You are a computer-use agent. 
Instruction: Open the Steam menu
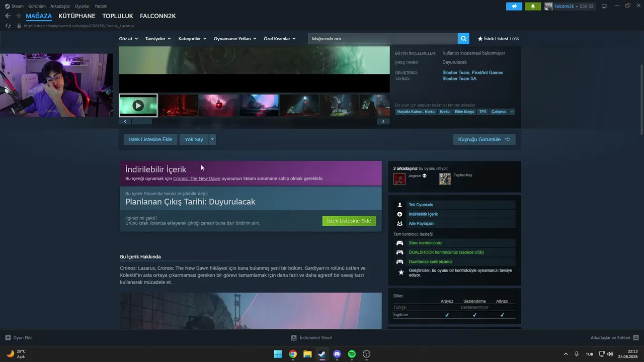pyautogui.click(x=18, y=6)
